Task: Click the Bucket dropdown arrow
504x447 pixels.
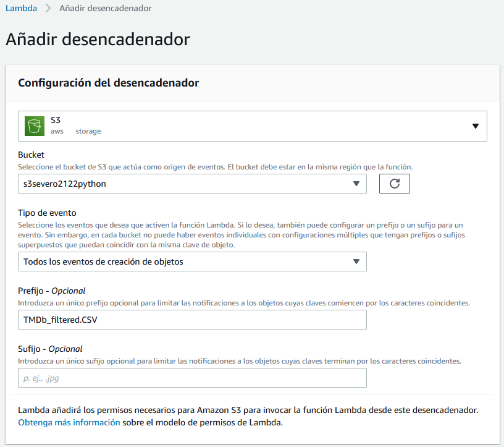Action: pyautogui.click(x=356, y=183)
